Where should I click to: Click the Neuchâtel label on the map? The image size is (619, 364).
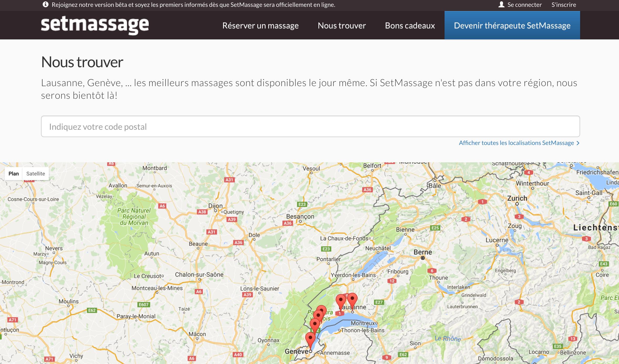pos(378,248)
